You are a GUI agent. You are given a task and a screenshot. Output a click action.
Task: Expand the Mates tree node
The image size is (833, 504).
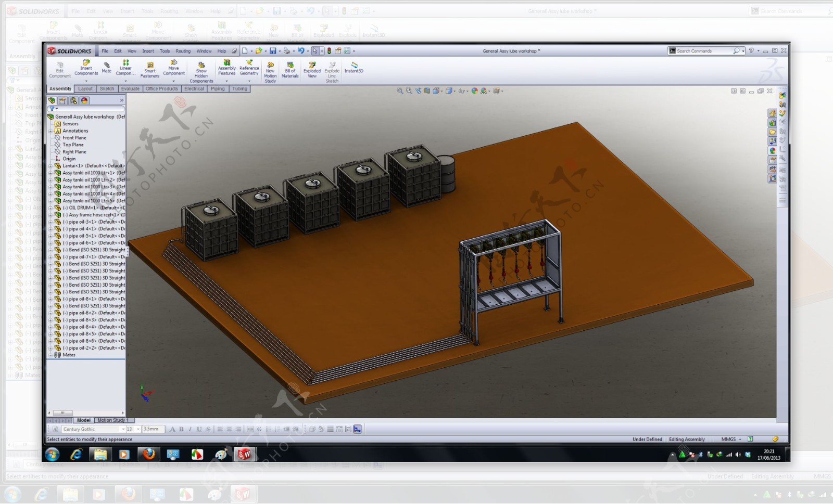51,355
